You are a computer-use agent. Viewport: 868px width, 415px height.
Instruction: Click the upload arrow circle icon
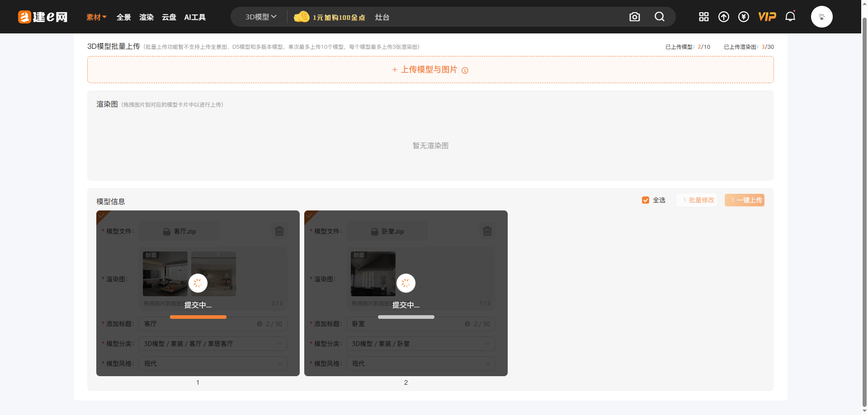tap(723, 17)
